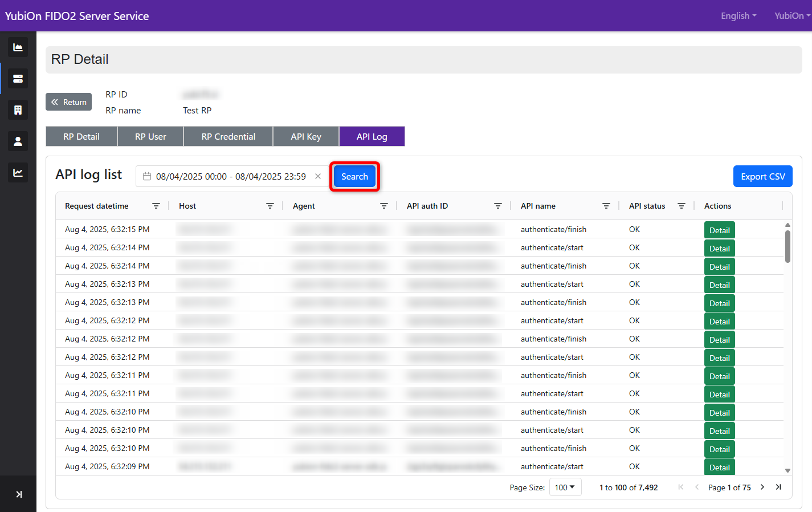
Task: Open Detail for the 6:32:15 PM log
Action: [x=720, y=230]
